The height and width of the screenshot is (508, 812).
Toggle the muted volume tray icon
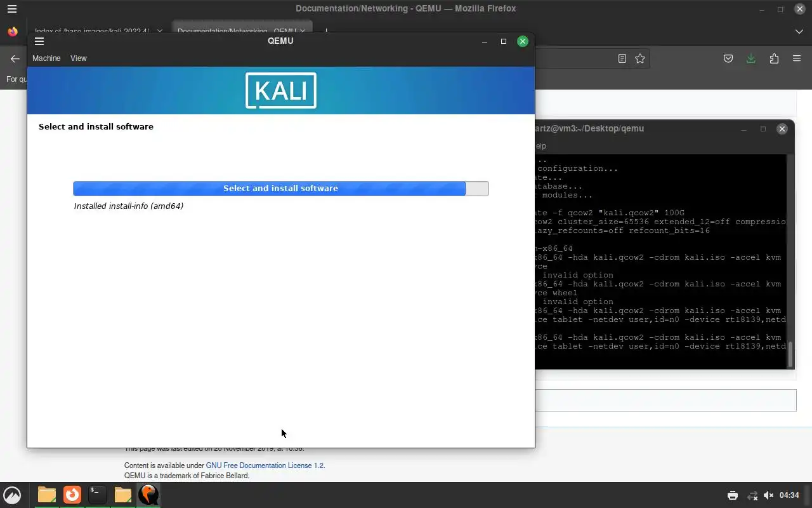(768, 495)
